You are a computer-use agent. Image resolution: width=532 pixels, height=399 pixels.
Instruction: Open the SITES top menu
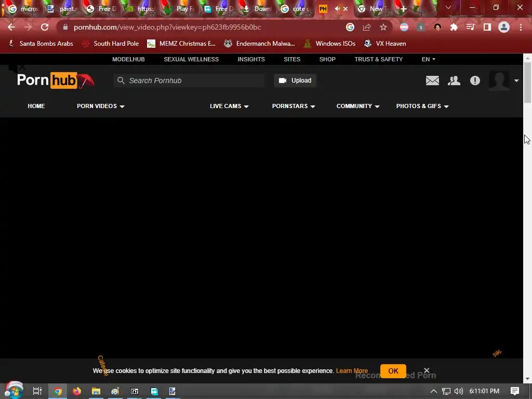292,59
